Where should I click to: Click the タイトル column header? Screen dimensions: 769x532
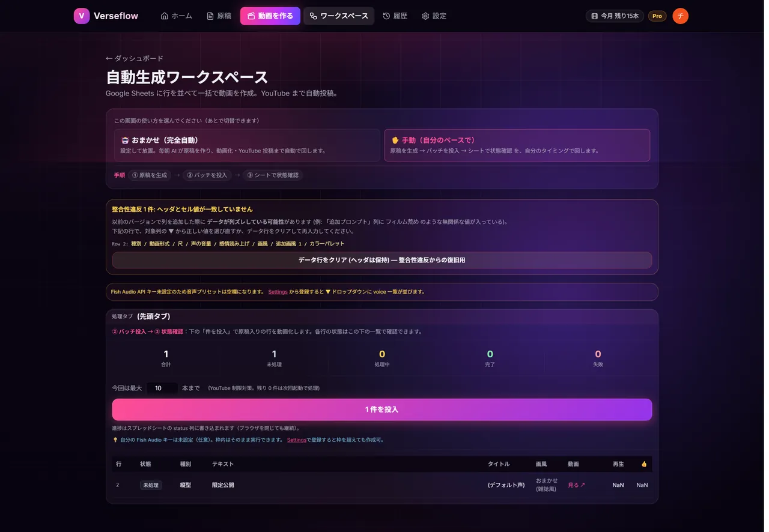point(499,464)
